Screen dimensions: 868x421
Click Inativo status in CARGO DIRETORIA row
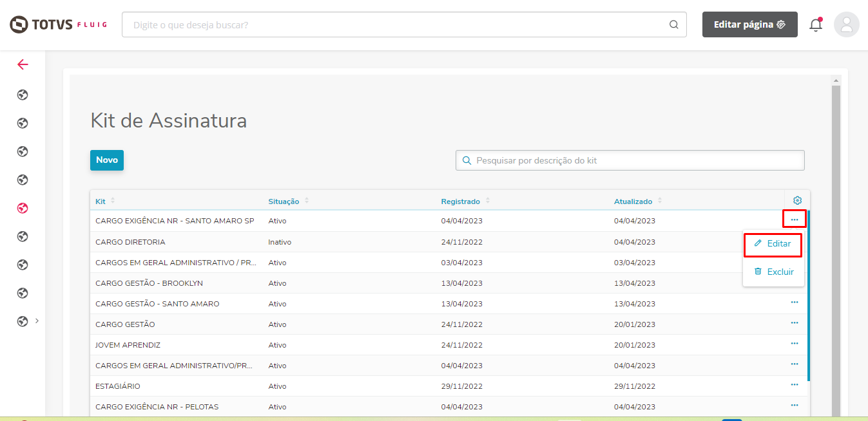coord(280,242)
